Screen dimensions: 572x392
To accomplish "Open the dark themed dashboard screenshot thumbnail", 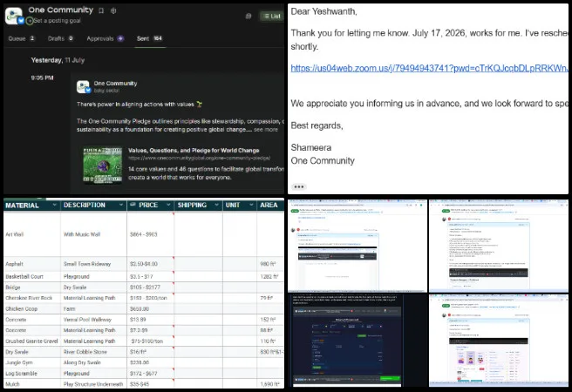I will point(347,341).
